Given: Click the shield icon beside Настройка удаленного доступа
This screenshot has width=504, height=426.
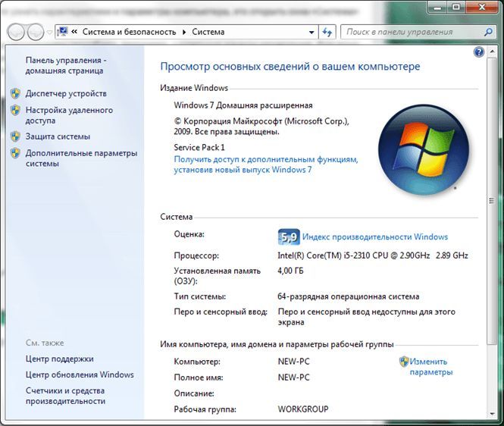Looking at the screenshot, I should (x=15, y=110).
